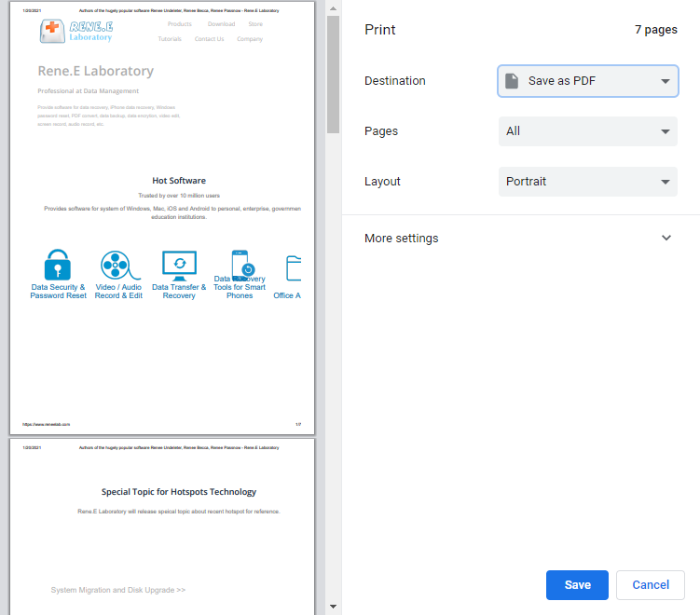Click the Rene.E Laboratory logo in the preview
The height and width of the screenshot is (615, 700).
click(x=75, y=32)
